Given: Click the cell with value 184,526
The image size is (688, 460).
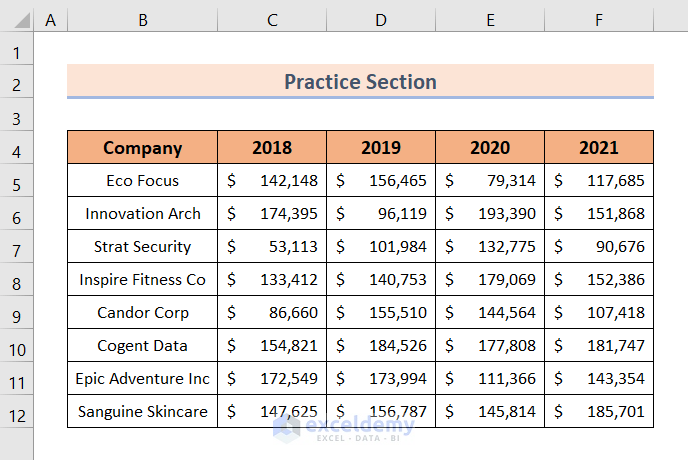Looking at the screenshot, I should pyautogui.click(x=381, y=346).
